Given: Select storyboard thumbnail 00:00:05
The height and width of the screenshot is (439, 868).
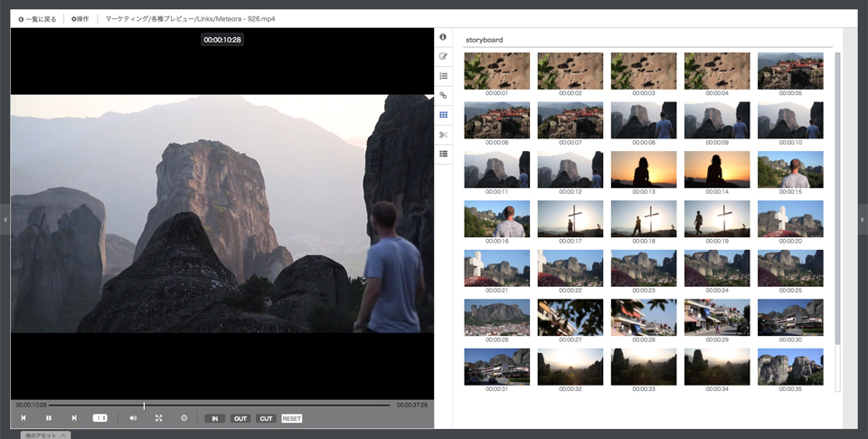Looking at the screenshot, I should (790, 71).
